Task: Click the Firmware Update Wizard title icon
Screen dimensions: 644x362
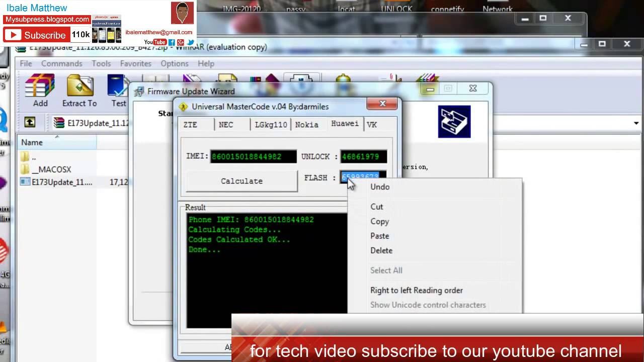Action: click(138, 92)
